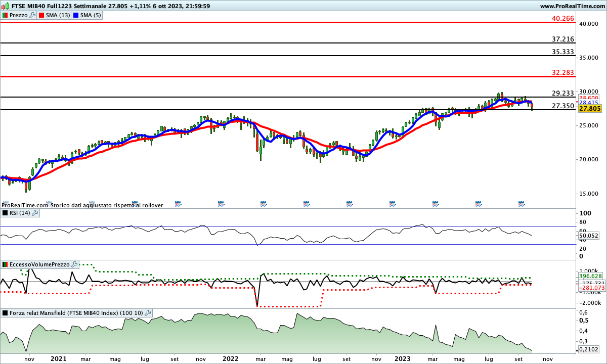
Task: Click the 32.283 red price level label
Action: point(563,72)
